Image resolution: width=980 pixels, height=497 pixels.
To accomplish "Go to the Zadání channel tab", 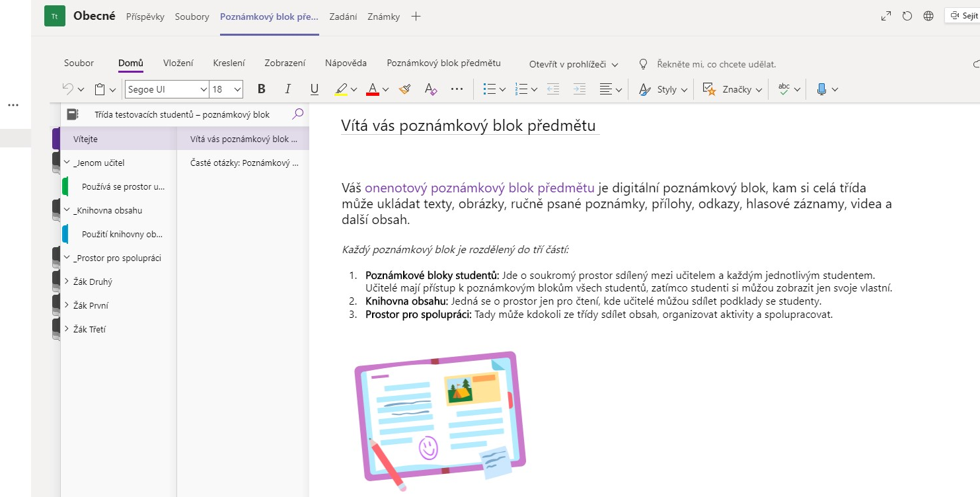I will [343, 17].
